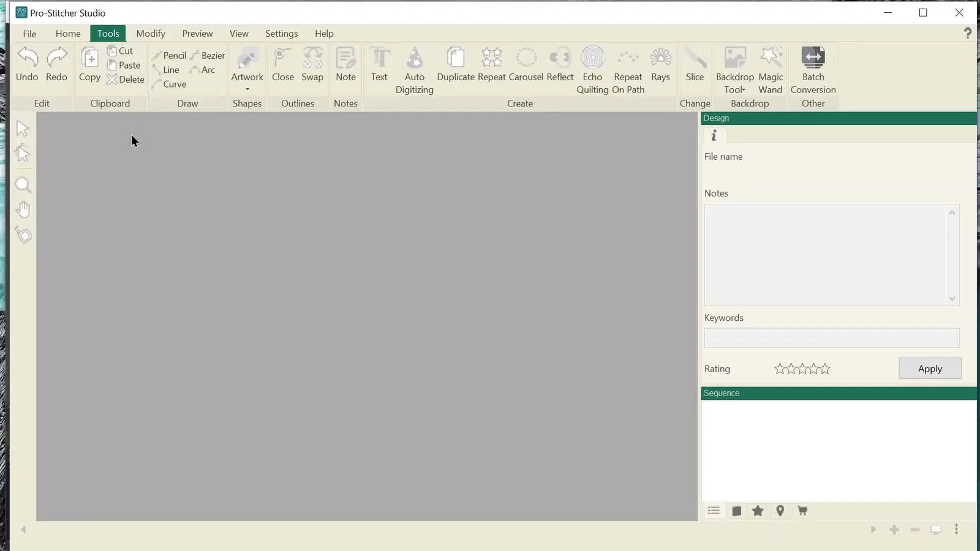Click inside the Keywords input field

pyautogui.click(x=831, y=337)
